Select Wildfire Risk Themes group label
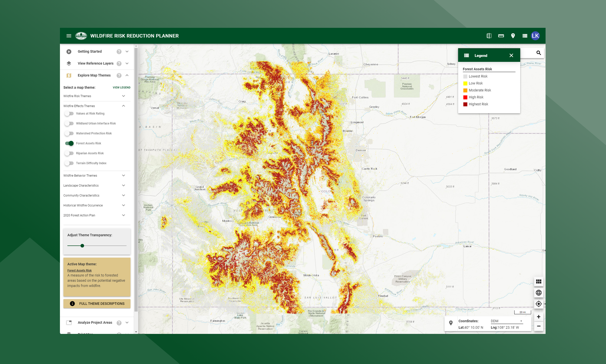This screenshot has width=606, height=364. (x=77, y=96)
